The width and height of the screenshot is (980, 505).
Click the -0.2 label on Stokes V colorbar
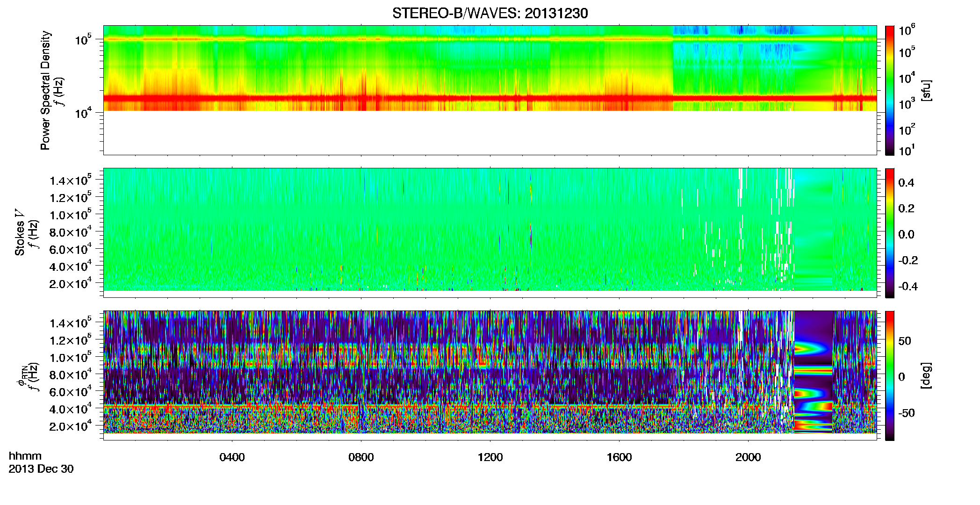[908, 260]
